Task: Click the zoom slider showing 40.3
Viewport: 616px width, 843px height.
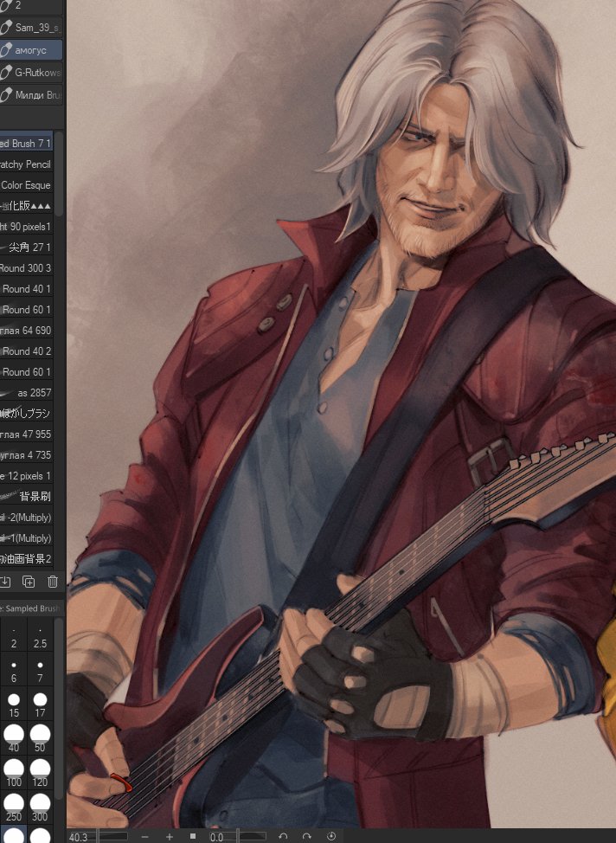Action: 99,837
